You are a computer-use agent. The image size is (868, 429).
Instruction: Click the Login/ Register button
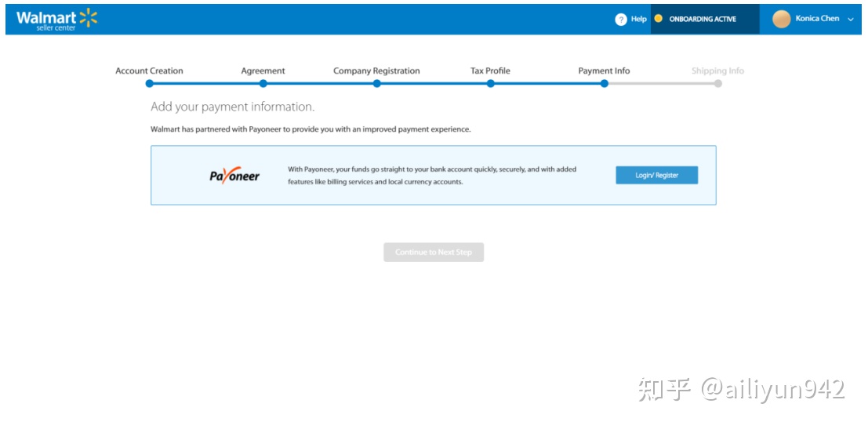(x=656, y=175)
